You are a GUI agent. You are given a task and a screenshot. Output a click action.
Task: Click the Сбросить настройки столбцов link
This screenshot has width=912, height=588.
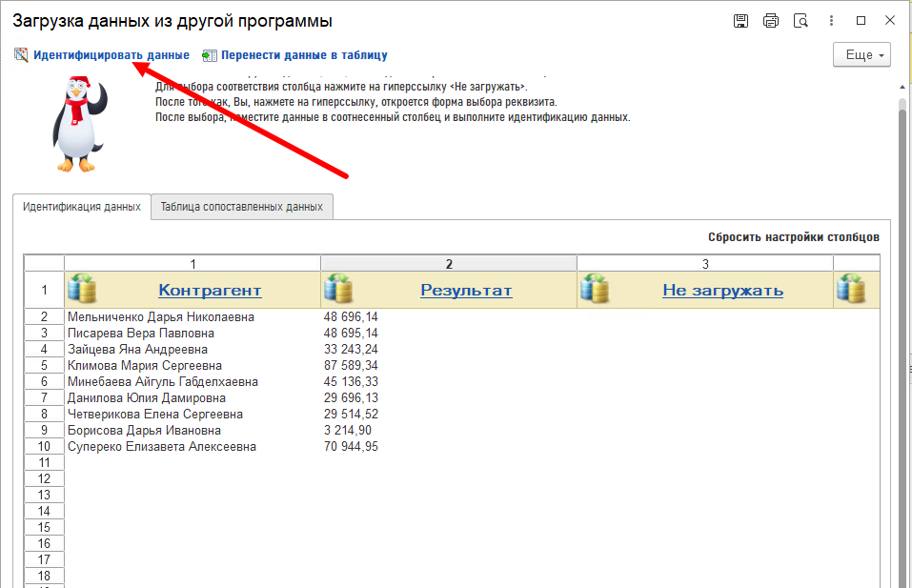point(793,237)
